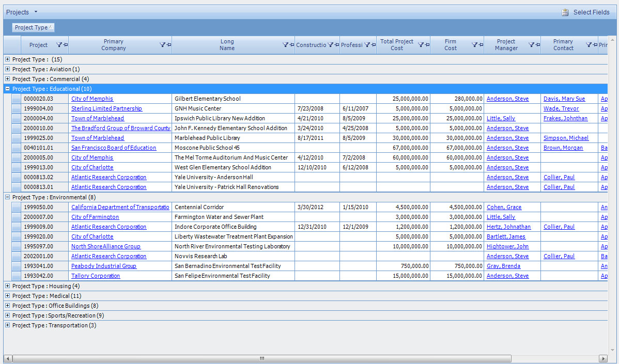Expand the Medical project type group
This screenshot has height=364, width=619.
click(x=7, y=296)
